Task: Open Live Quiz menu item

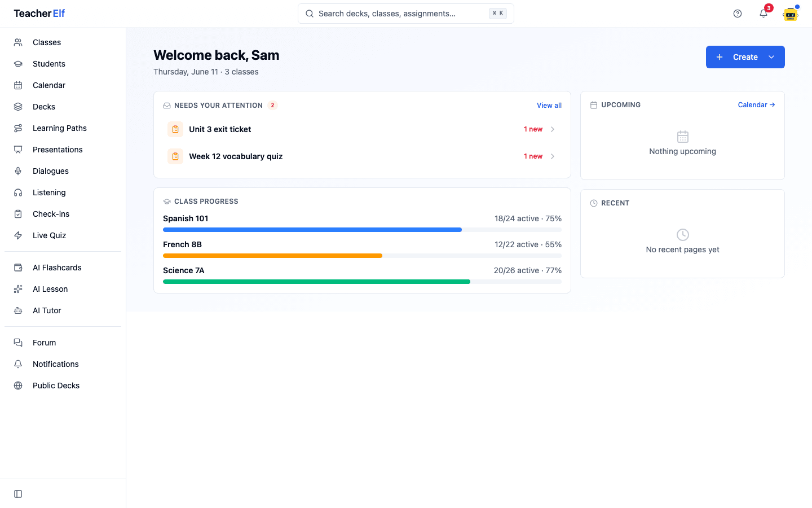Action: point(63,235)
